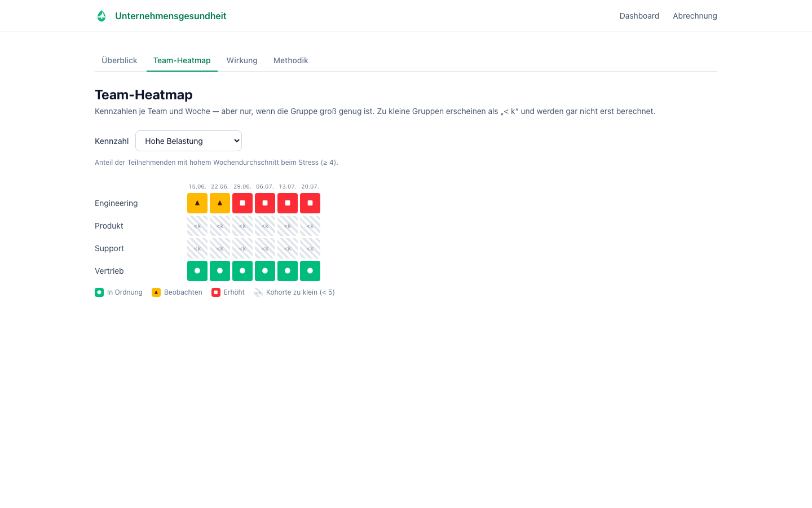Click Vertrieb green cell for 29.06.

(242, 271)
